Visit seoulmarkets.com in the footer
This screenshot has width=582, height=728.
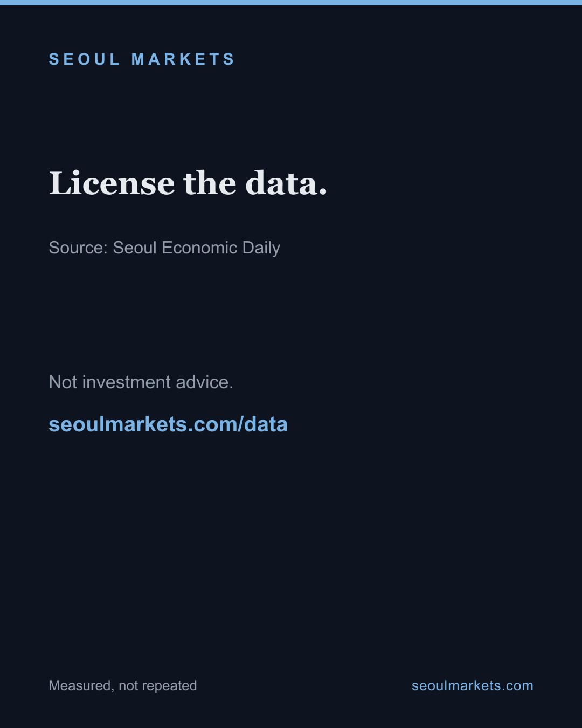click(472, 685)
